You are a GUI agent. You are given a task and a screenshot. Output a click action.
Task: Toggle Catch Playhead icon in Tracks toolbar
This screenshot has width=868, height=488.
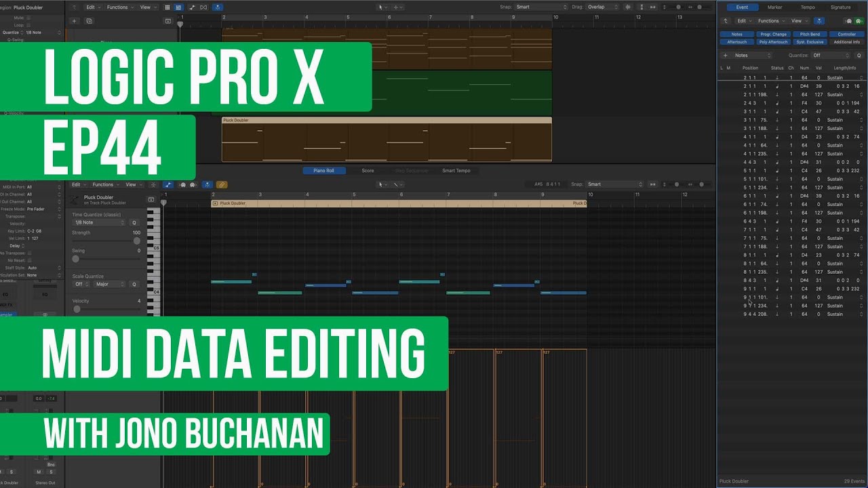point(217,7)
